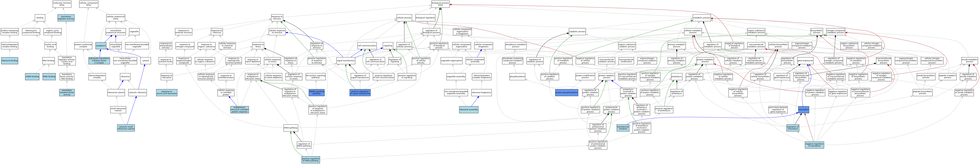Click the 'small ribosomal subunit' white node
Image resolution: width=980 pixels, height=164 pixels.
(118, 110)
